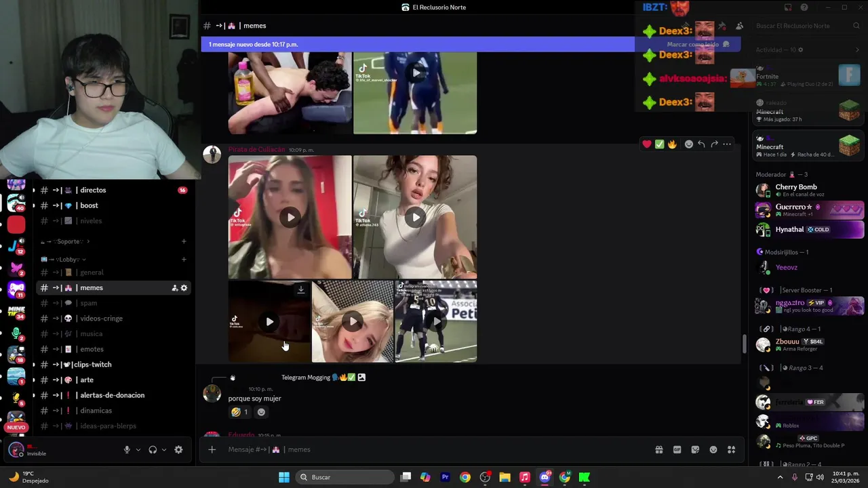Add fire reaction from hover toolbar
The image size is (868, 488).
672,144
